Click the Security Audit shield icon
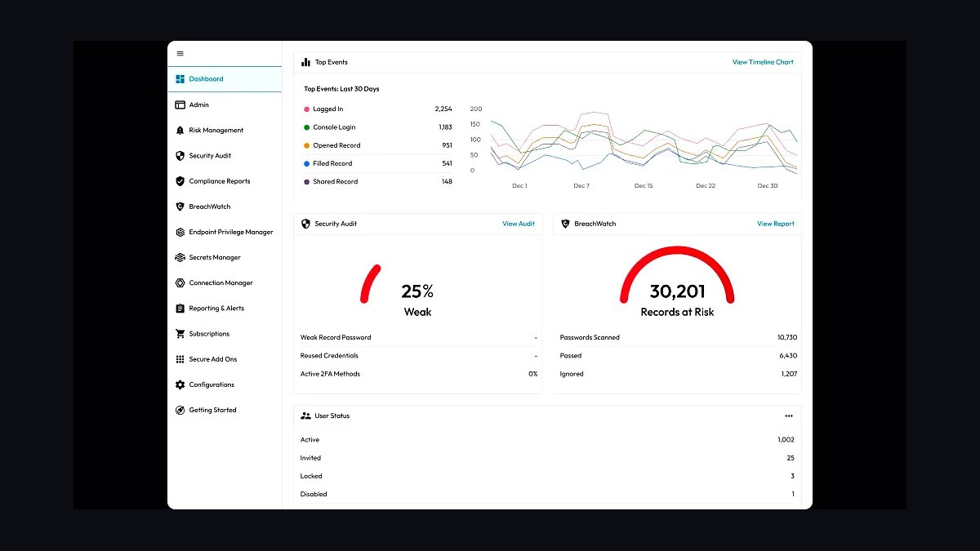The width and height of the screenshot is (980, 551). tap(180, 156)
